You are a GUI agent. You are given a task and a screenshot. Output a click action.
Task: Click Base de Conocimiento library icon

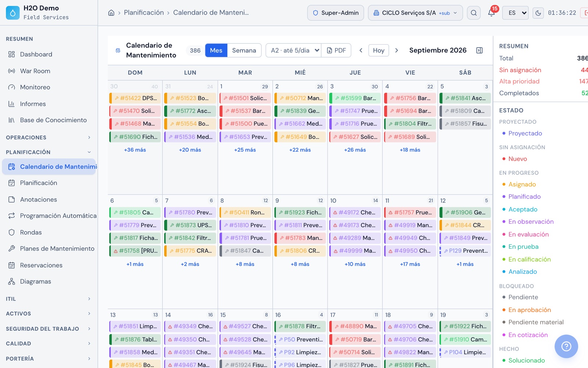pos(12,120)
